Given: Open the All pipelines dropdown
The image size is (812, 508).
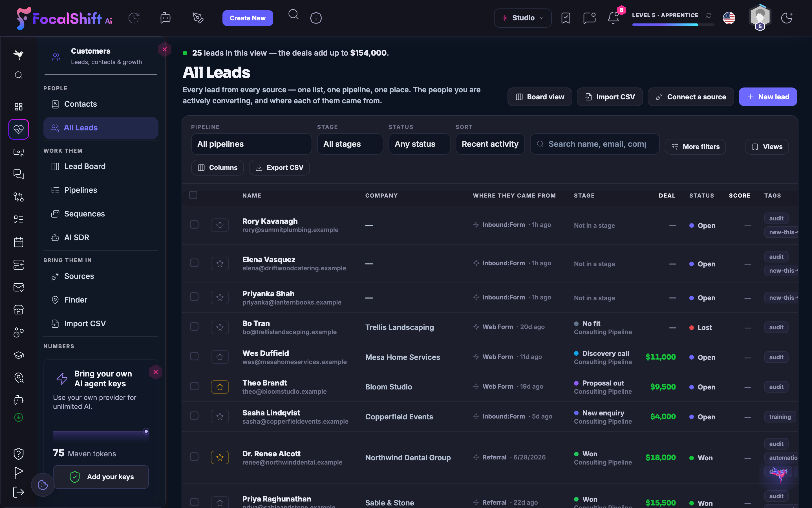Looking at the screenshot, I should [x=251, y=144].
